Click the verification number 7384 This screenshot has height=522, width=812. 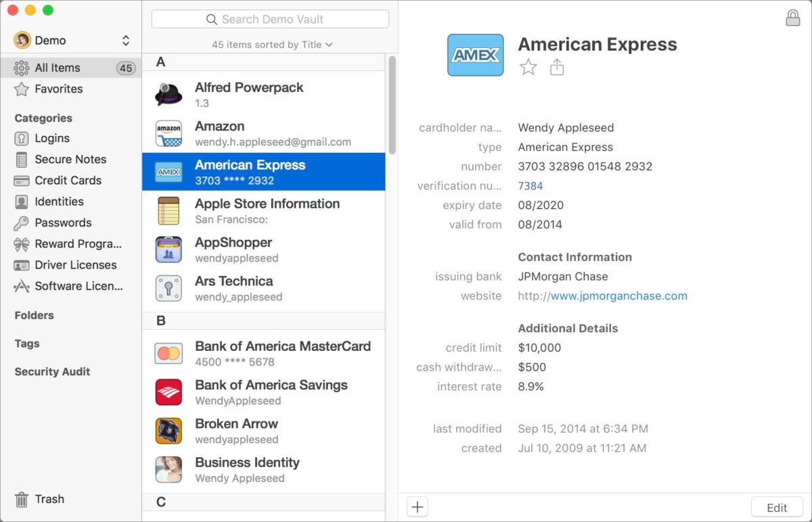tap(531, 186)
